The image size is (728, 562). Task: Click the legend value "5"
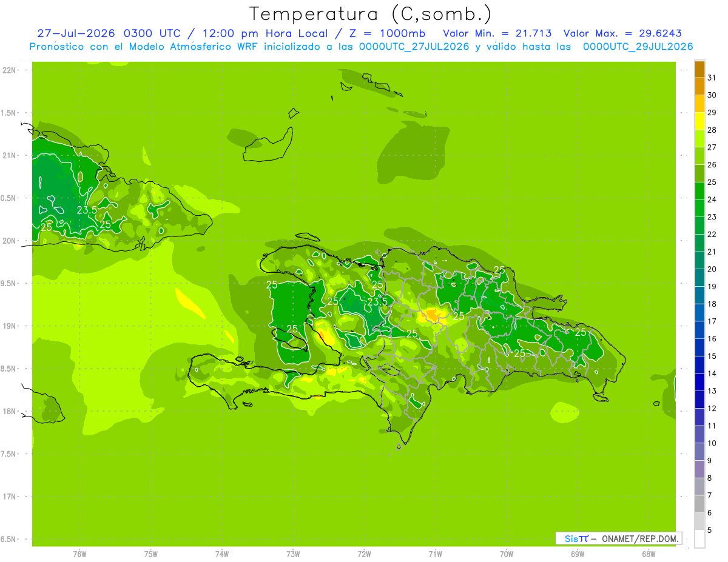pos(709,530)
